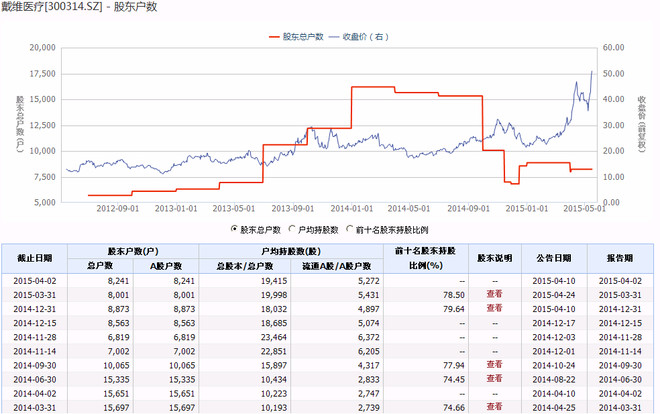Click the 2014-08-22 announcement date cell
This screenshot has height=414, width=660.
(x=554, y=380)
